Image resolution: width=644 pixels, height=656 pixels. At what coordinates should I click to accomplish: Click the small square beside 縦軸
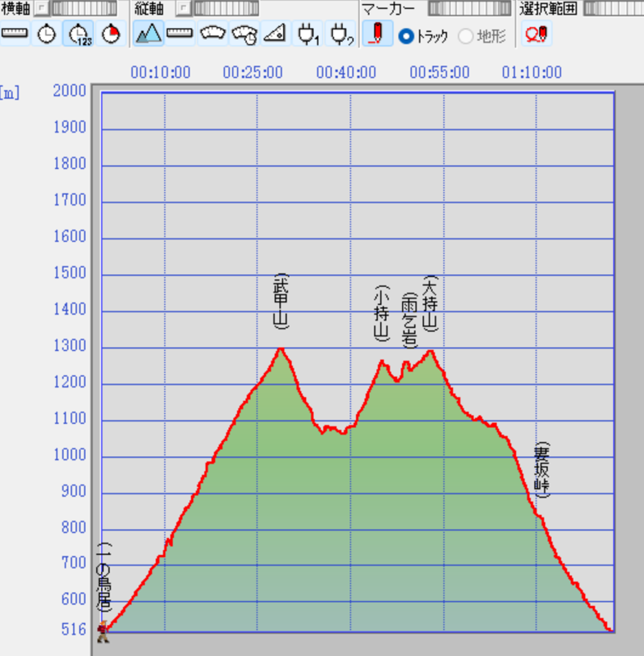coord(183,8)
